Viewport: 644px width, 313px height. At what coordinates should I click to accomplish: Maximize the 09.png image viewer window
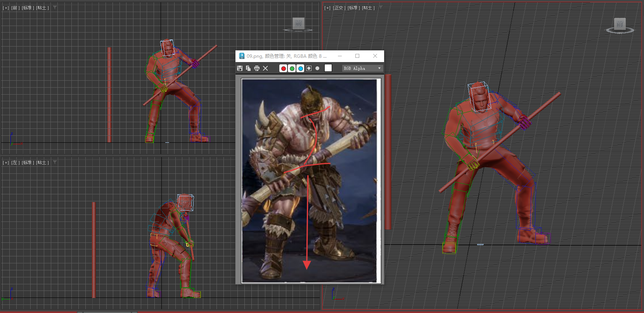coord(357,56)
